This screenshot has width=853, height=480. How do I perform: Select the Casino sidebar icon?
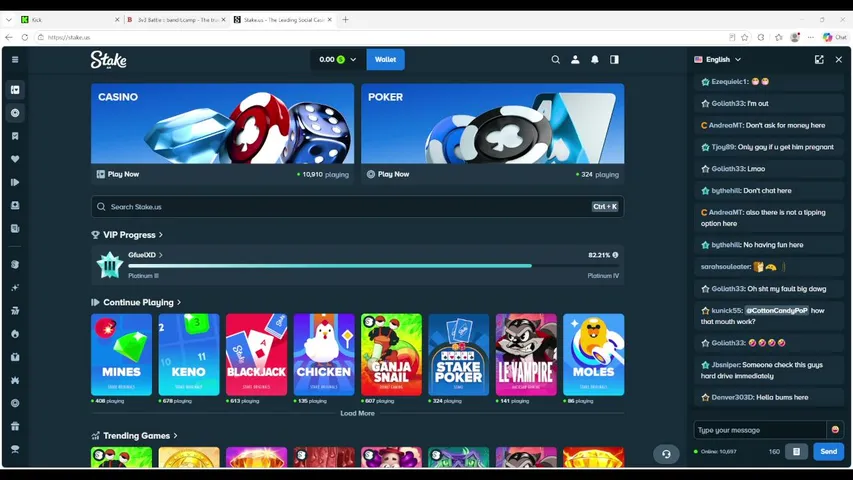(x=15, y=90)
